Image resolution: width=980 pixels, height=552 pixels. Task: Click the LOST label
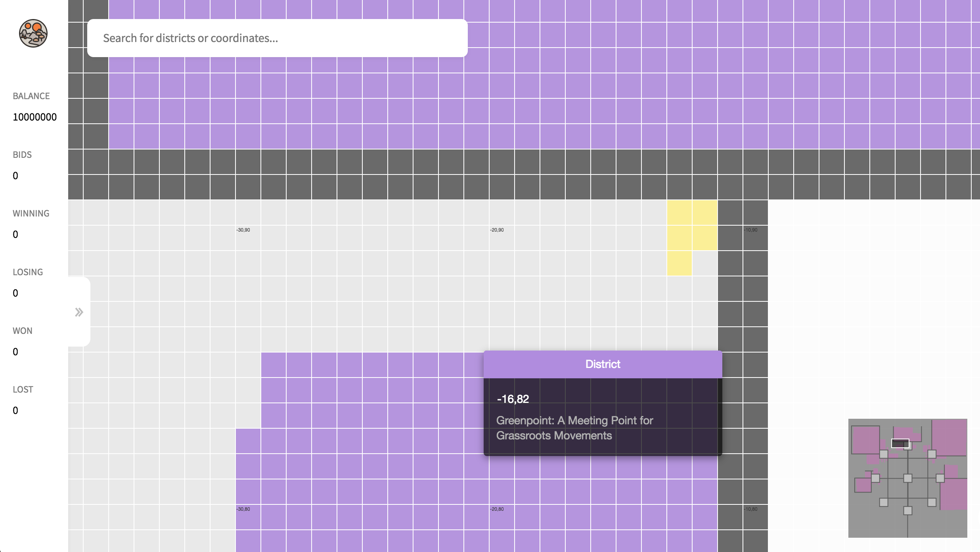(23, 389)
